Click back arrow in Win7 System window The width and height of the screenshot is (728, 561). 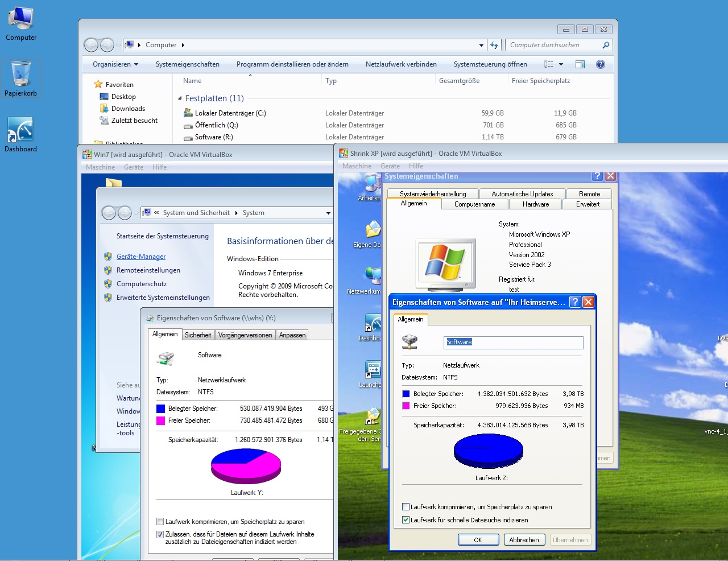(109, 213)
